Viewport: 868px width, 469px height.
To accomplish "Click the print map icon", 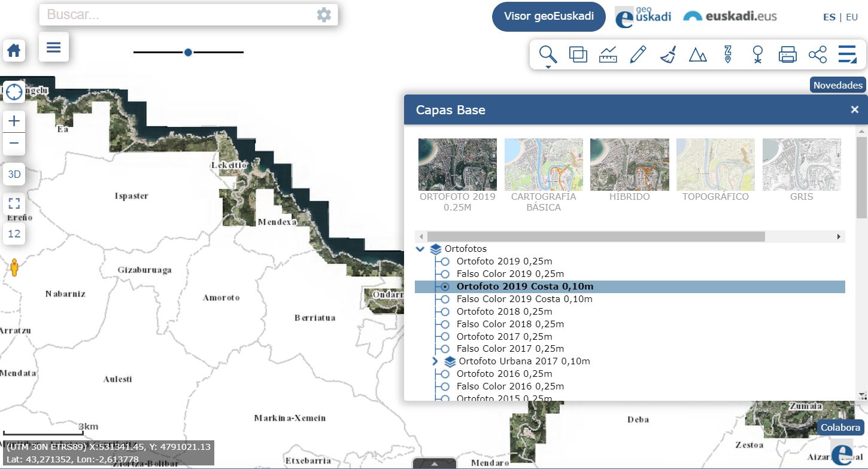I will point(787,55).
